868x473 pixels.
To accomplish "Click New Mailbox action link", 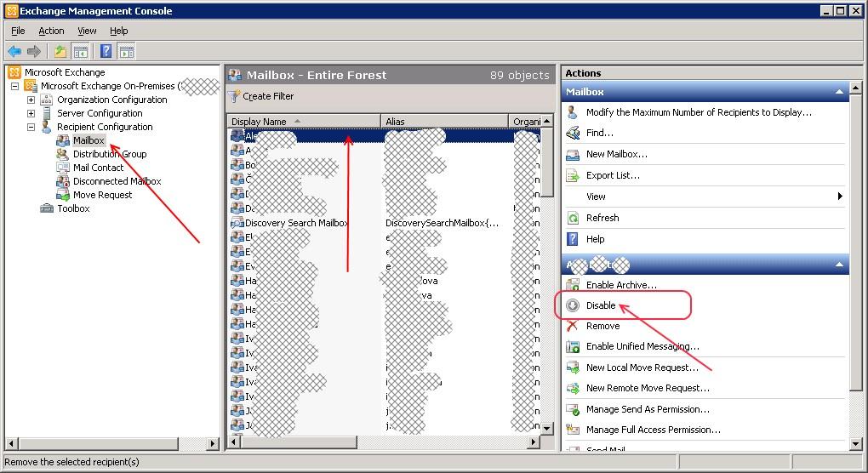I will coord(616,154).
